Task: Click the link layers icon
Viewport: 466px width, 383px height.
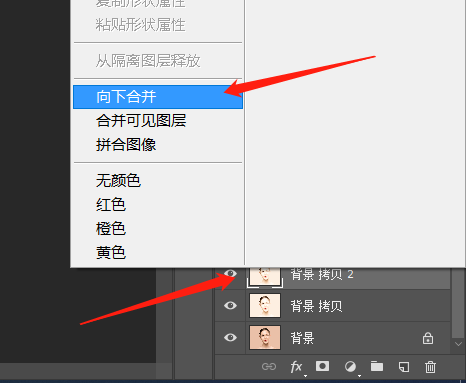Action: (269, 367)
